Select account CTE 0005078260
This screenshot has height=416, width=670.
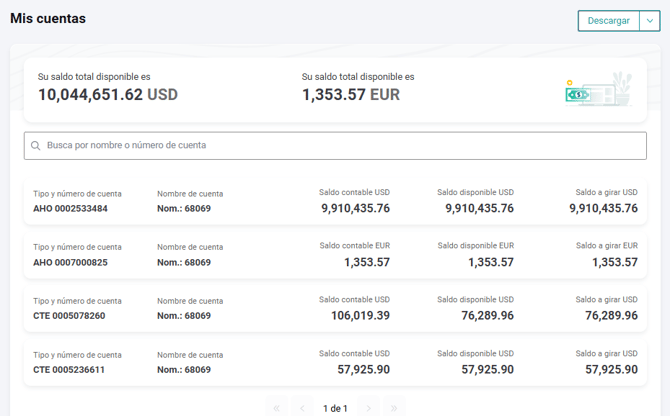point(69,316)
